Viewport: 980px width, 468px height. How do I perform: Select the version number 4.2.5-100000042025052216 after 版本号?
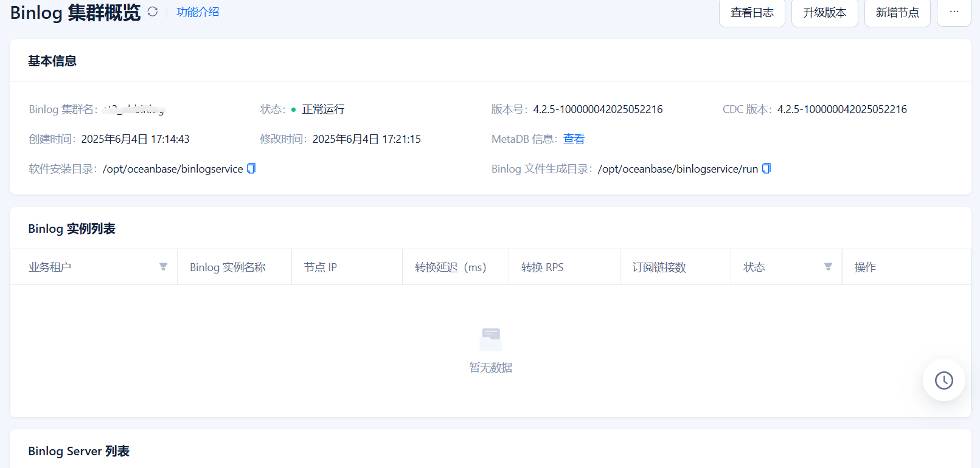[598, 109]
